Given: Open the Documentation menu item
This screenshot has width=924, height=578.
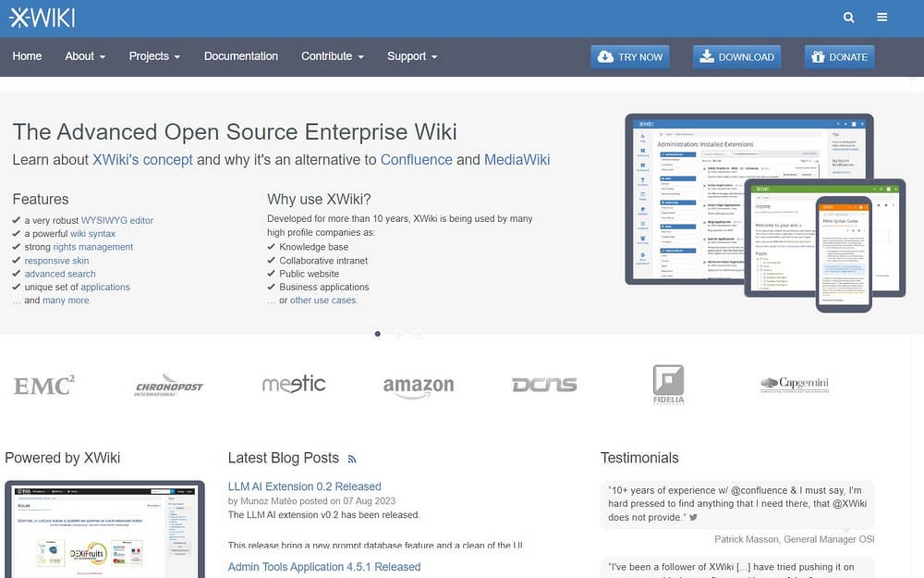Looking at the screenshot, I should tap(241, 56).
